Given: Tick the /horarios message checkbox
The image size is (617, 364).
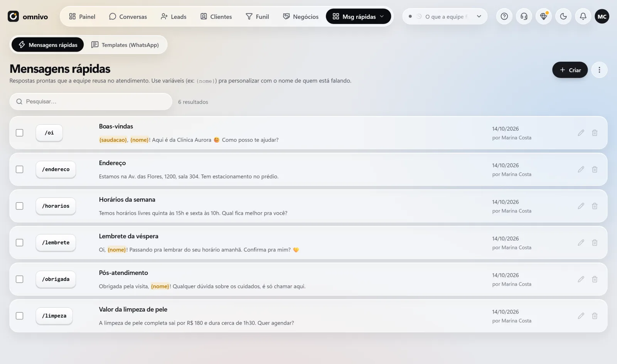Looking at the screenshot, I should pyautogui.click(x=20, y=206).
